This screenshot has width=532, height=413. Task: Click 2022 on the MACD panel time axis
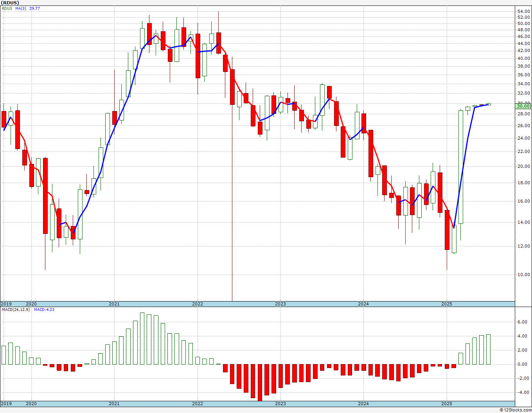tap(198, 404)
